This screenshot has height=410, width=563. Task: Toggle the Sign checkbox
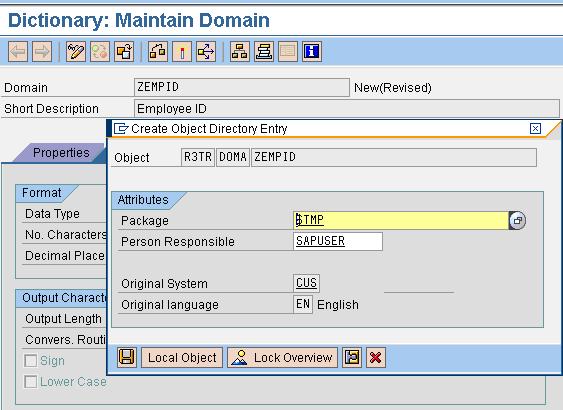[x=31, y=360]
